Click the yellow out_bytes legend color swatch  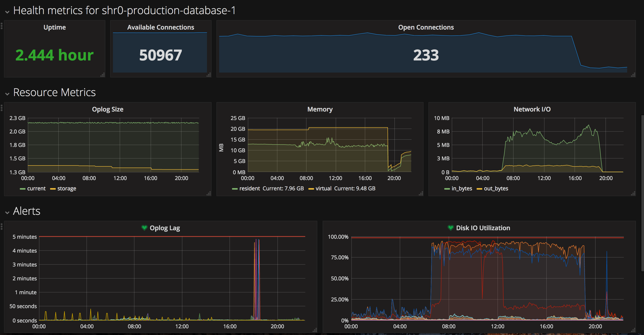(x=479, y=189)
